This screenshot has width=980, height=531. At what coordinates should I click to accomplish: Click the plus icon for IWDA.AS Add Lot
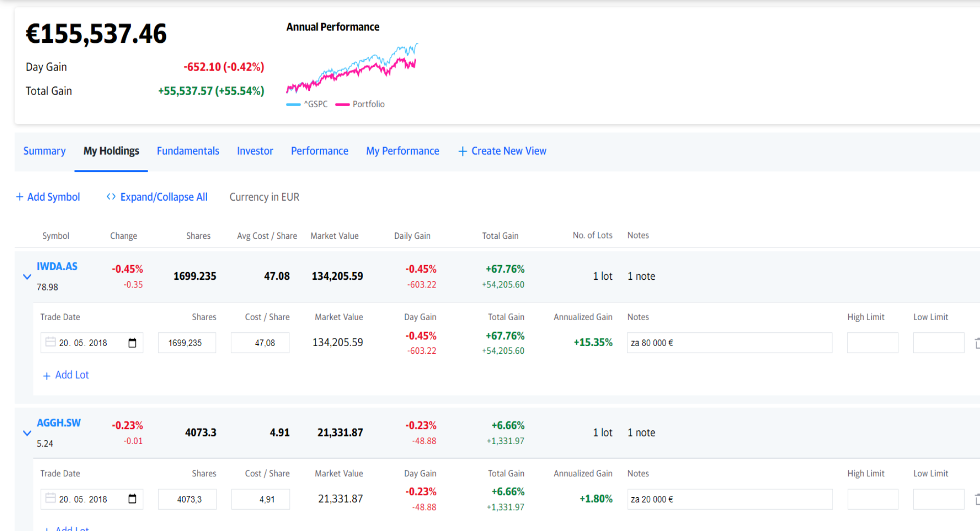46,376
